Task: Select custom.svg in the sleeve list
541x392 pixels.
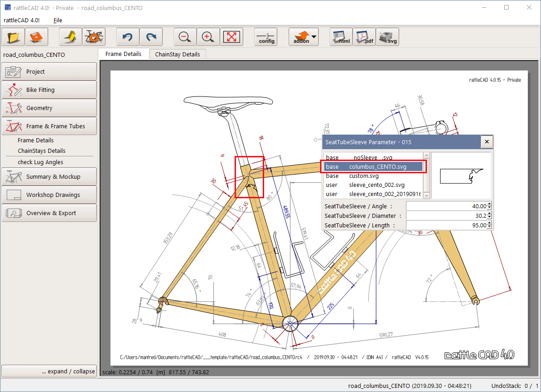Action: tap(373, 176)
